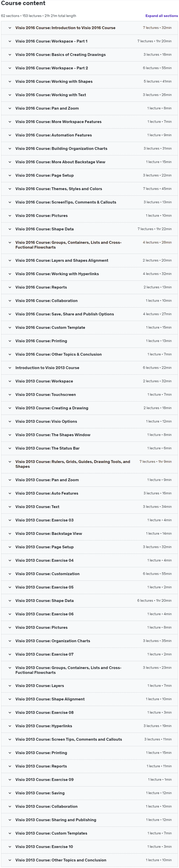The image size is (179, 868).
Task: Open the Visio 2013 Other Topics and Conclusion section
Action: click(x=89, y=860)
